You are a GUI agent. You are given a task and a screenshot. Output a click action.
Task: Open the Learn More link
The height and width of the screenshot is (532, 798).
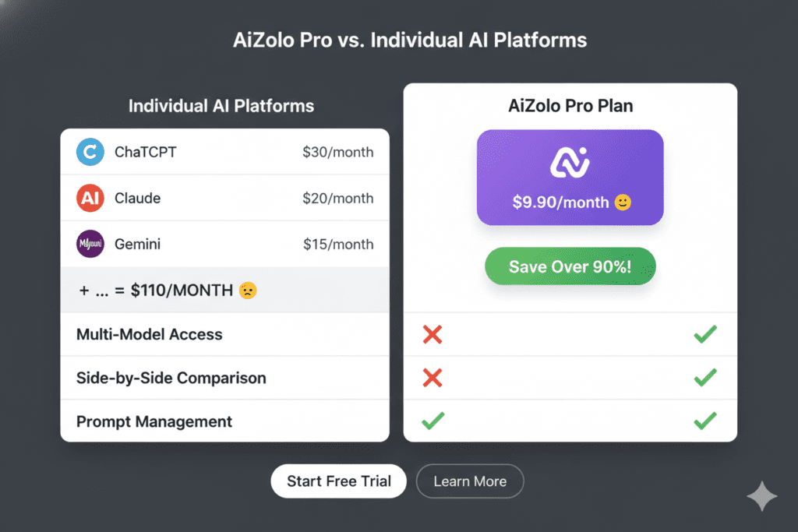(x=470, y=481)
